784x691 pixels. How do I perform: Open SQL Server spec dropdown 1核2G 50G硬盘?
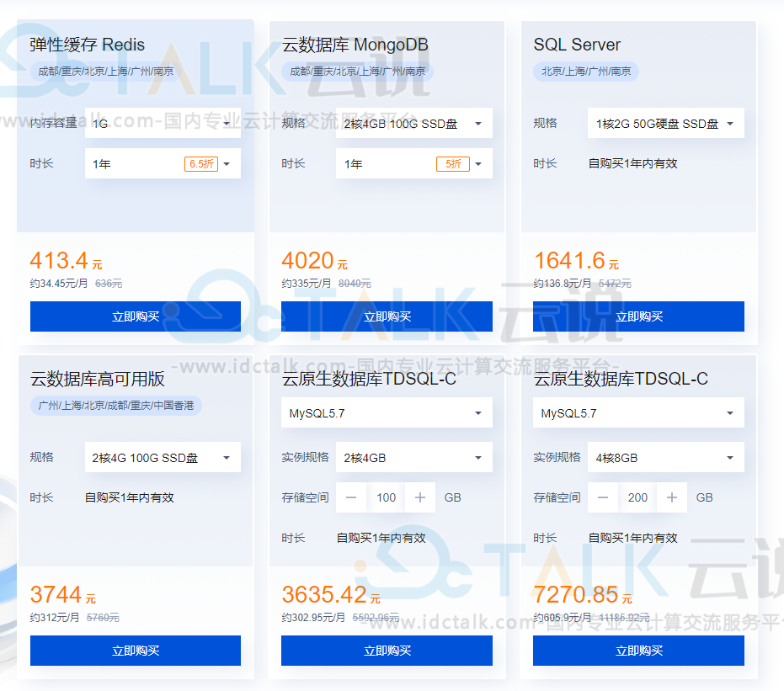(x=665, y=123)
